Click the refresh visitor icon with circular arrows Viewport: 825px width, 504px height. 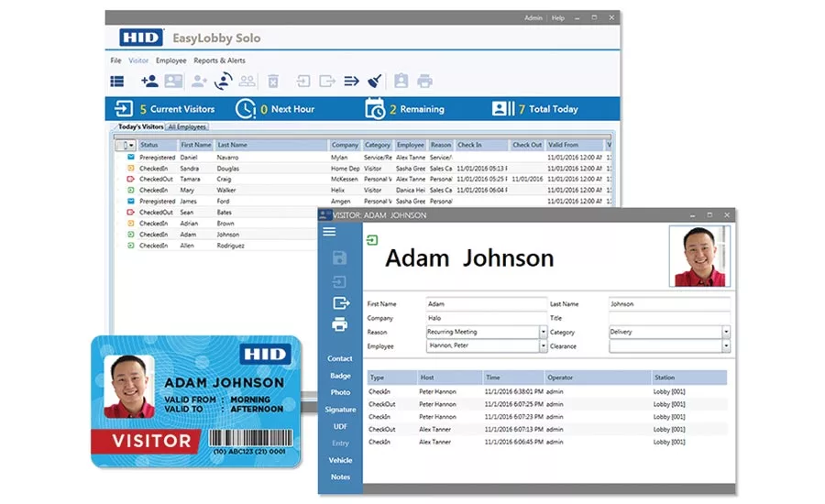(224, 81)
